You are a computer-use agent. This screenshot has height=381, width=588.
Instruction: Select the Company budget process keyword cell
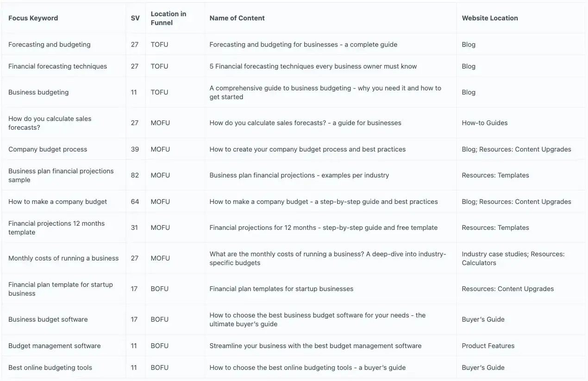coord(48,149)
